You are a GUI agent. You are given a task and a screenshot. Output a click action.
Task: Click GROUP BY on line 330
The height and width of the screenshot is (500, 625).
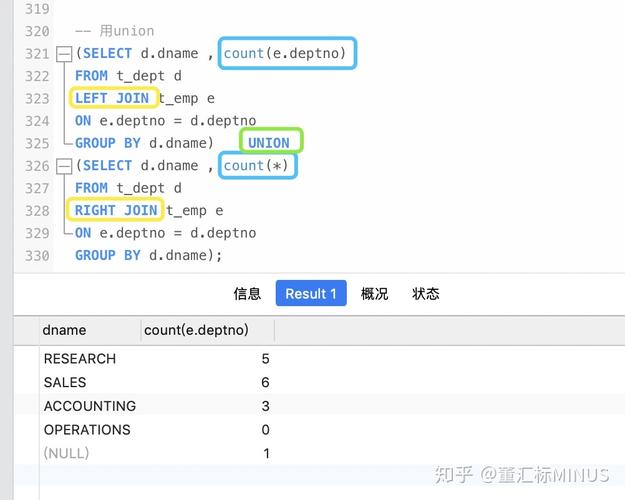click(108, 255)
